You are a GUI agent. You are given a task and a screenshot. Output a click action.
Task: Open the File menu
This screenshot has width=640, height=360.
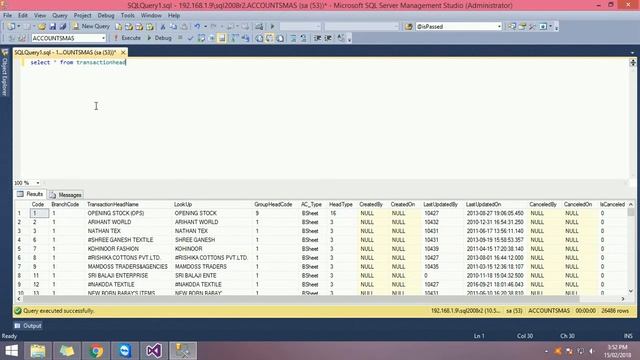tap(7, 16)
